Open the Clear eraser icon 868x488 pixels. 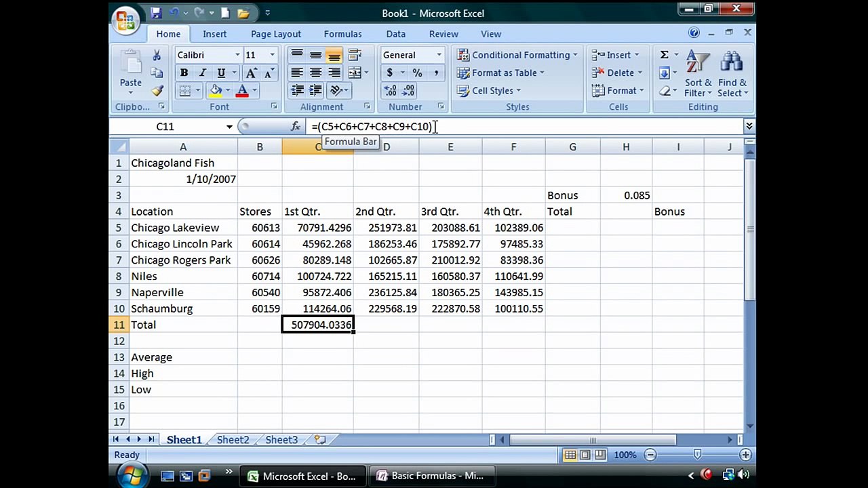click(665, 91)
